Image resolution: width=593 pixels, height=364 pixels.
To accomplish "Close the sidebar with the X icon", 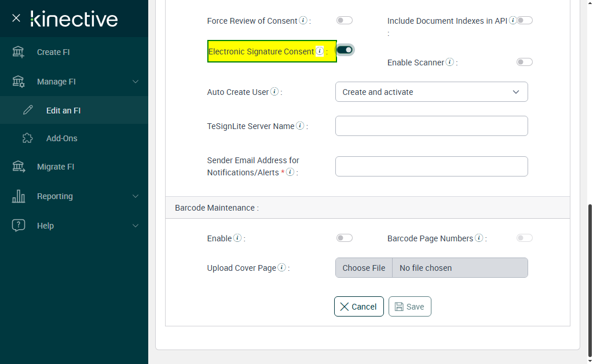I will pos(16,18).
